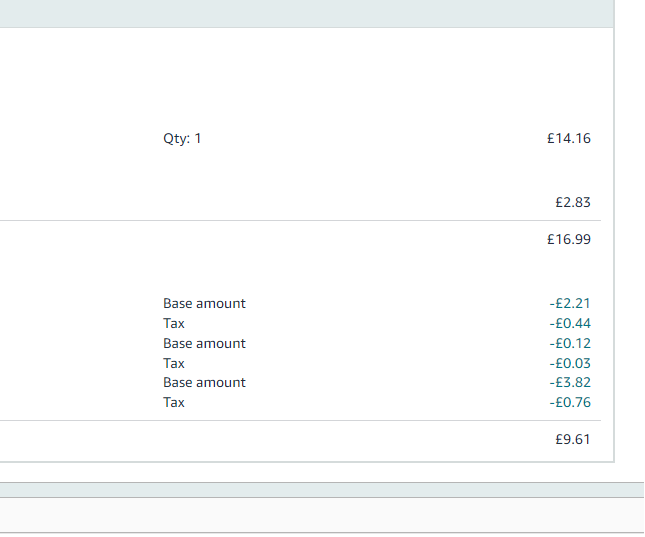
Task: Click the -£2.21 deduction amount
Action: (570, 303)
